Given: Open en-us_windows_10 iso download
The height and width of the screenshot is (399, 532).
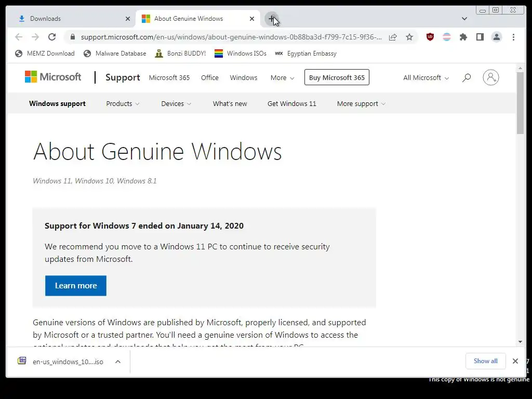Looking at the screenshot, I should 68,362.
